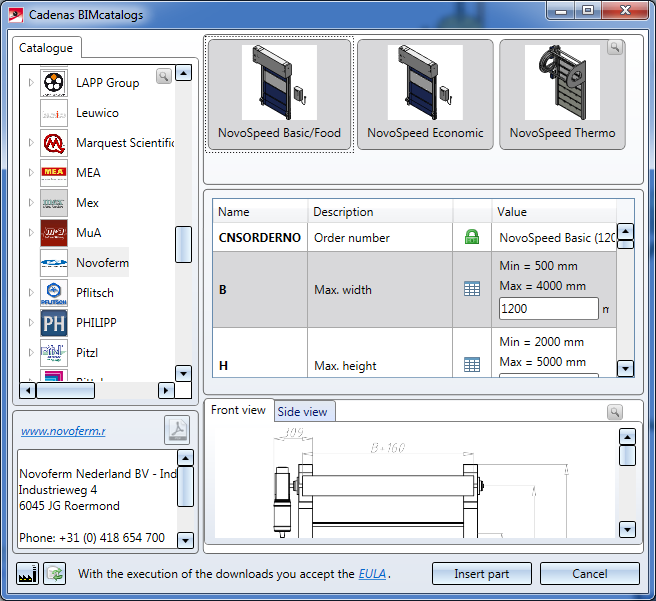The image size is (656, 601).
Task: Expand the MEA catalogue node
Action: click(30, 173)
